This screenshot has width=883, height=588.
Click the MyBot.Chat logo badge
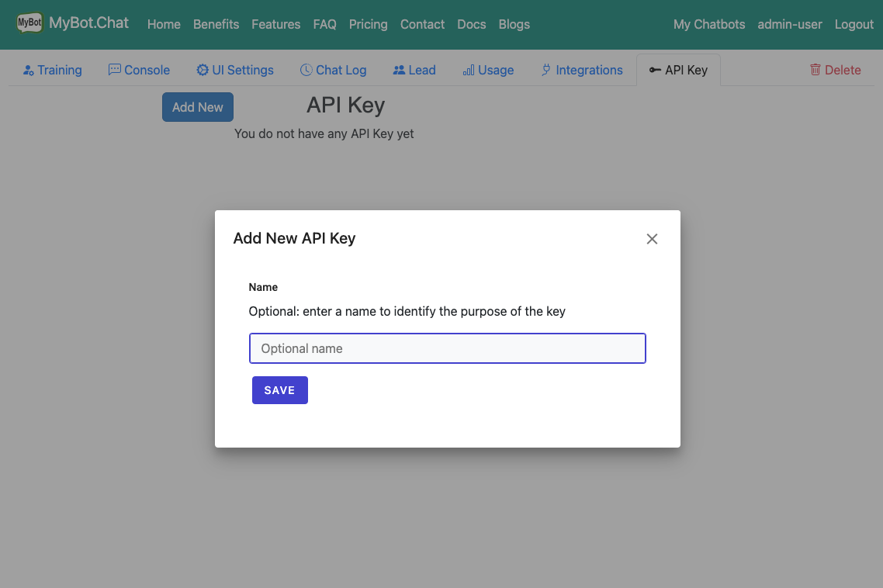point(29,23)
